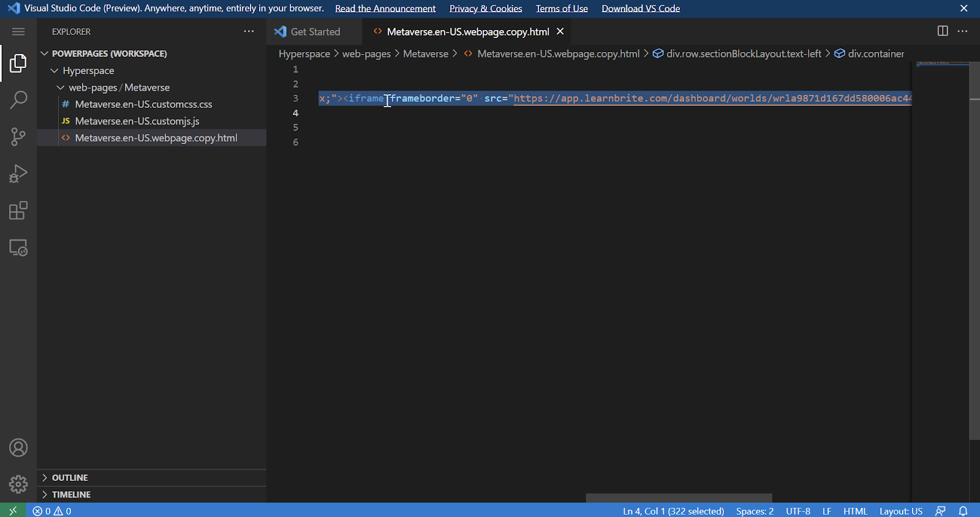Screen dimensions: 980x517
Task: Switch to the Get Started tab
Action: [x=314, y=32]
